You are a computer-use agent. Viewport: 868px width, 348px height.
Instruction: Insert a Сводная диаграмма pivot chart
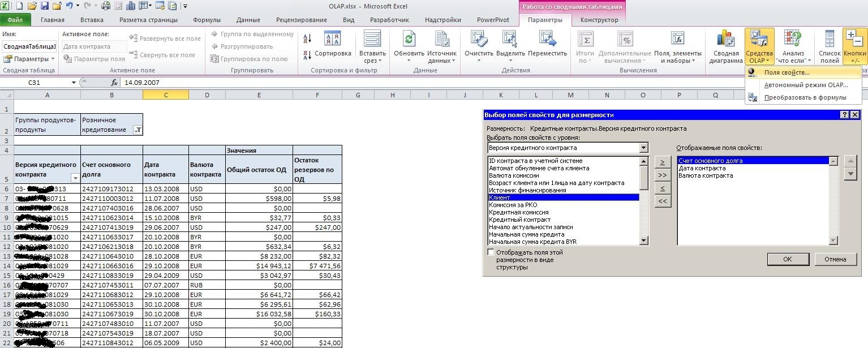[726, 47]
